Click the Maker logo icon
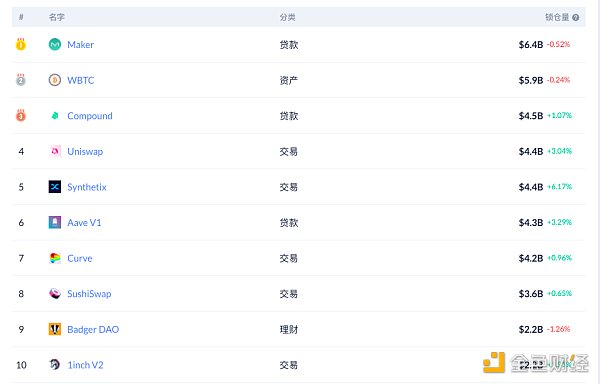 pyautogui.click(x=55, y=44)
